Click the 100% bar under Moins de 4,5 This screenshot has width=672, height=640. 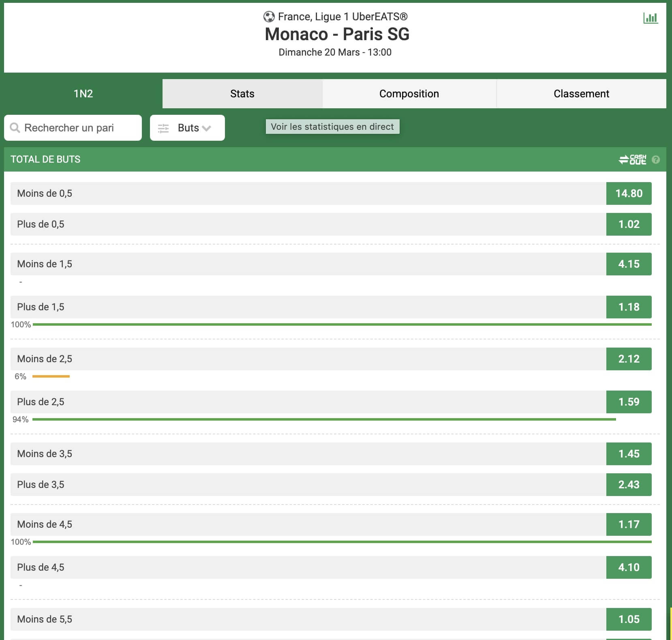pos(342,542)
